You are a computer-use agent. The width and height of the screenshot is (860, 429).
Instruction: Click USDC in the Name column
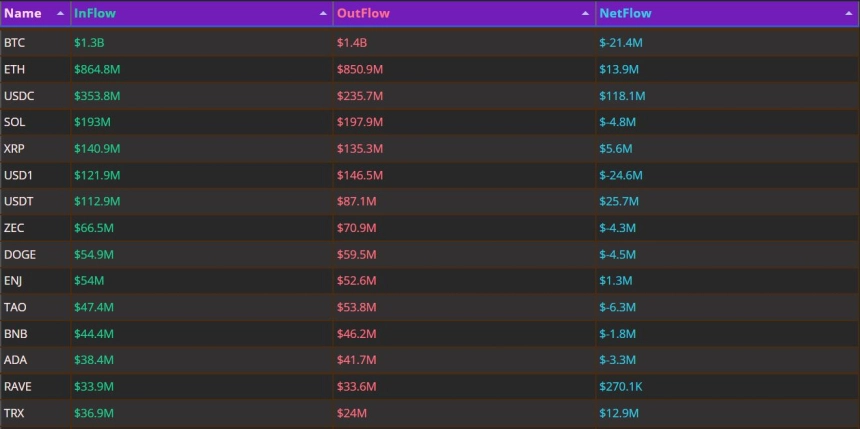[x=19, y=96]
